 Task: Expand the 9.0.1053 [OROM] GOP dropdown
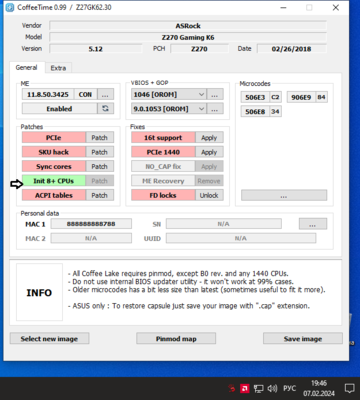[169, 109]
